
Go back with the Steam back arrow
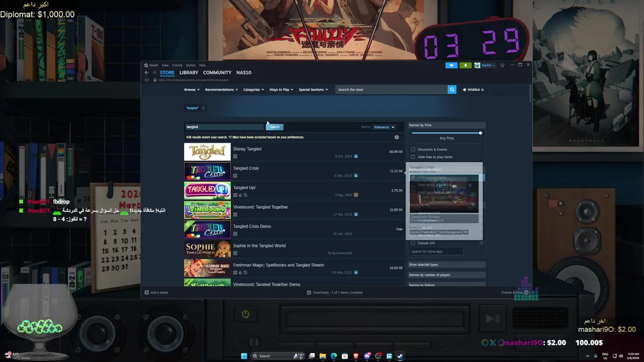click(146, 72)
